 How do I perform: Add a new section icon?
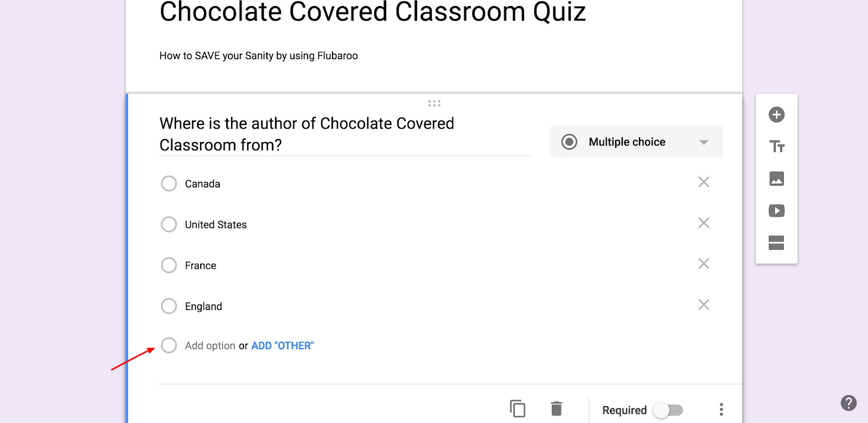click(x=776, y=243)
